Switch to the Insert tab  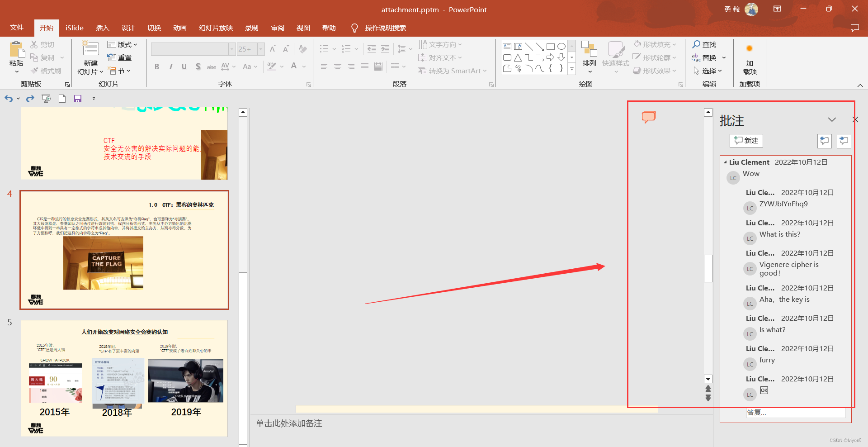pos(103,28)
